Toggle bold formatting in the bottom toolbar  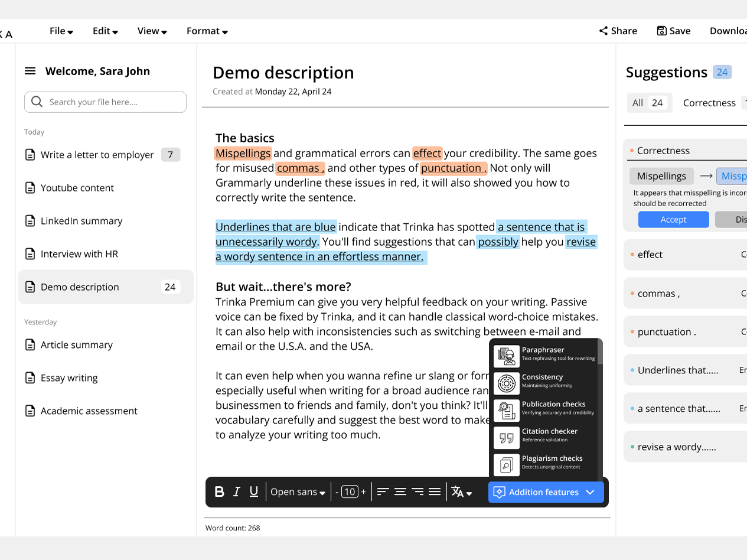click(219, 492)
